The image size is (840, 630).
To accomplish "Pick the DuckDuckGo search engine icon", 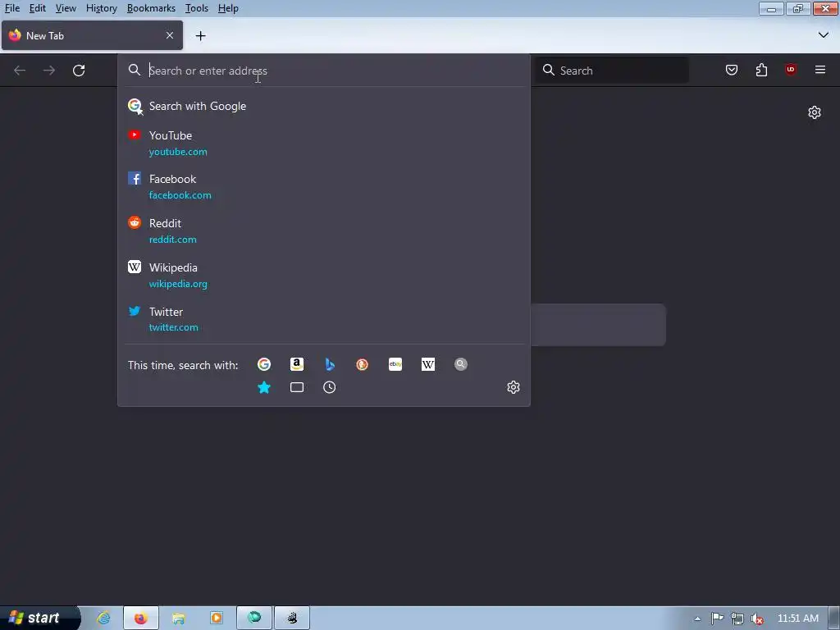I will 362,364.
